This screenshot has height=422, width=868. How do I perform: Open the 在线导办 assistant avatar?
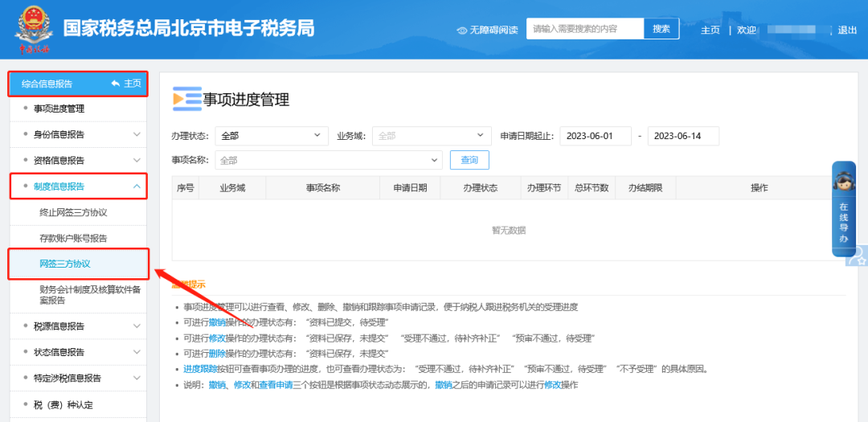pos(844,182)
